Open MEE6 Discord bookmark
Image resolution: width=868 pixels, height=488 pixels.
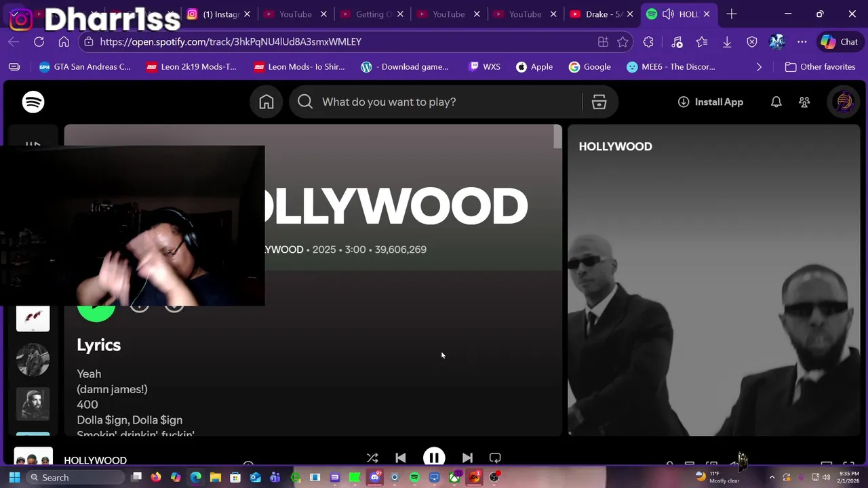point(671,67)
